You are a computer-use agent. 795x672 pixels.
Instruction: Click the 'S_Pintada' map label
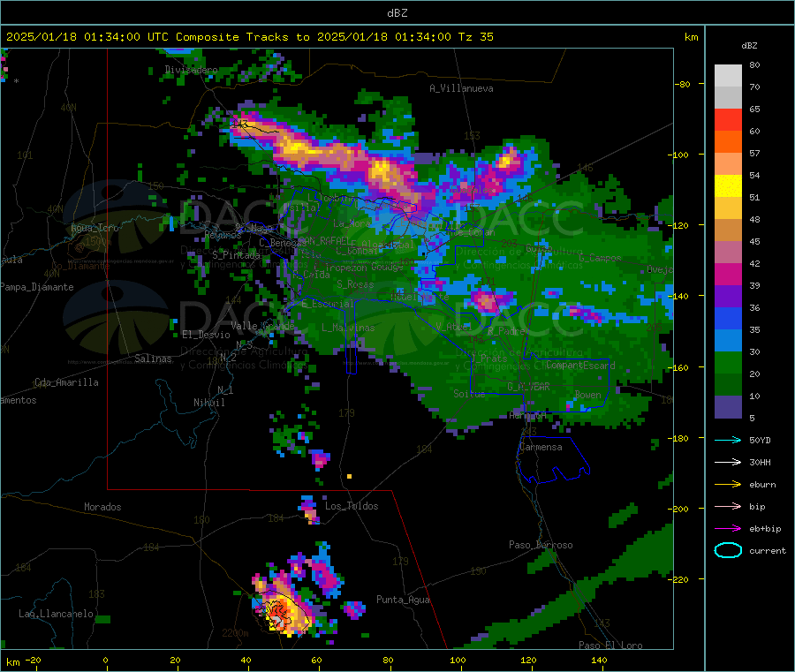coord(236,255)
